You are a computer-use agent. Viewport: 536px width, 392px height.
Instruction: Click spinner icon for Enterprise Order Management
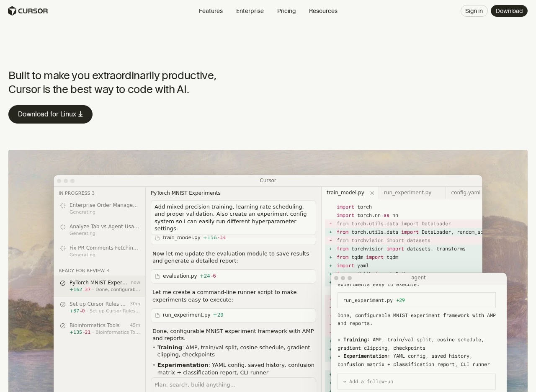[x=63, y=206]
